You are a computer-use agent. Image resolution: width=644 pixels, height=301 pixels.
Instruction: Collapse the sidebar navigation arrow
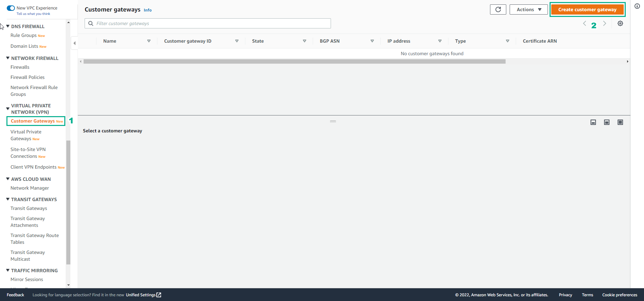tap(74, 43)
